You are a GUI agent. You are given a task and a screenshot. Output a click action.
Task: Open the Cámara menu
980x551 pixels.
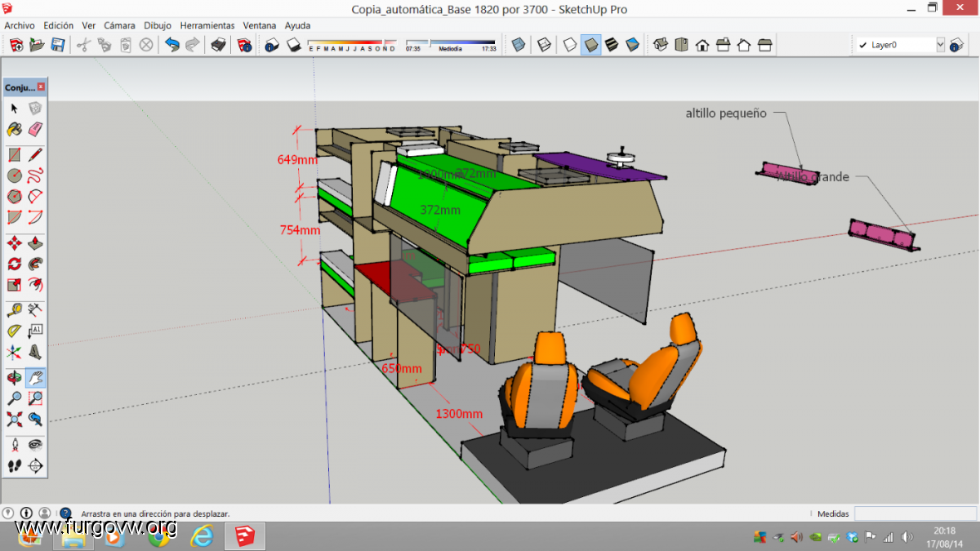click(119, 25)
